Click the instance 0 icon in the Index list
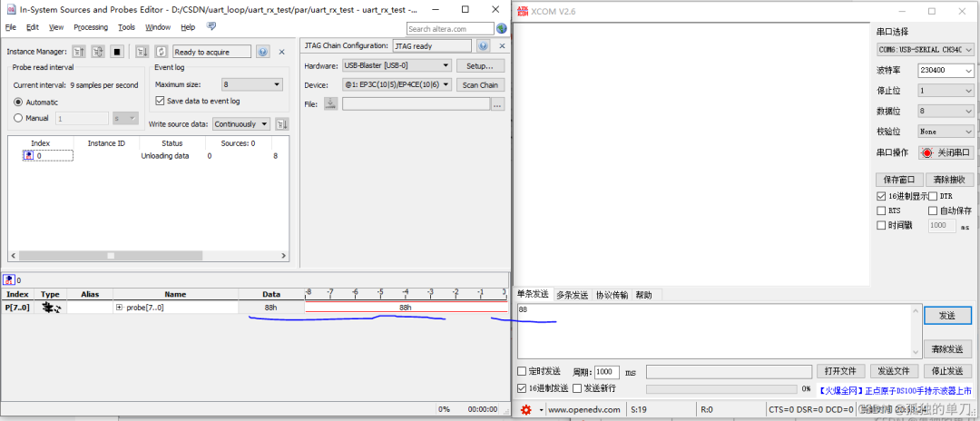Screen dimensions: 980x421 tap(28, 155)
